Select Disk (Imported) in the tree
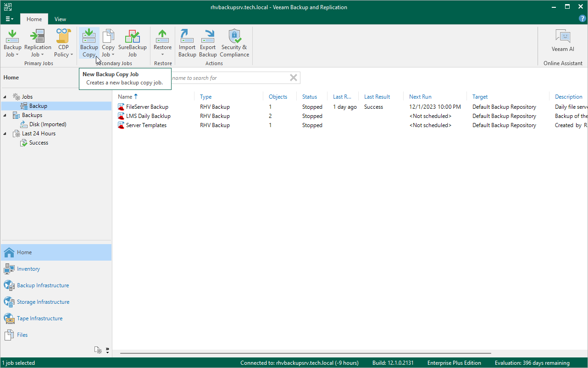 [48, 124]
